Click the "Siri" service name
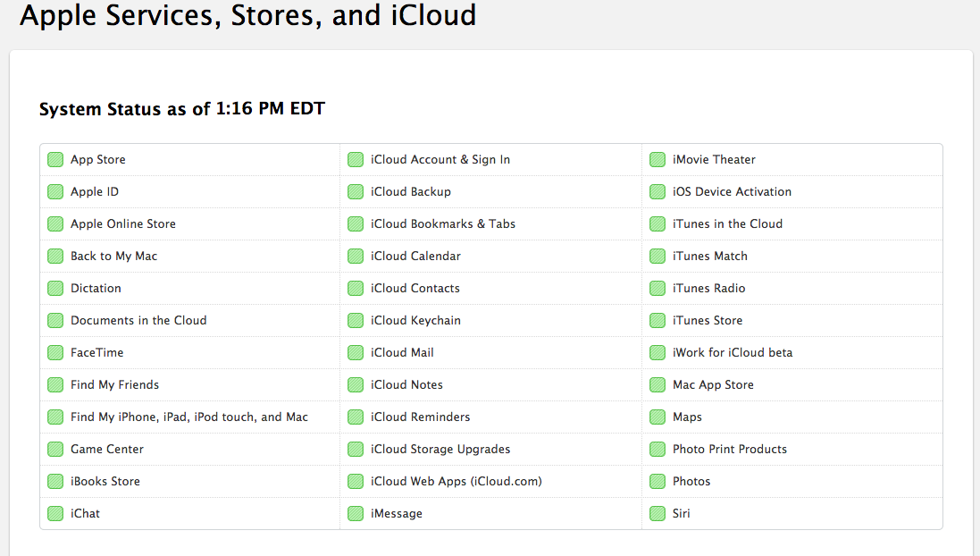The height and width of the screenshot is (556, 980). pyautogui.click(x=682, y=513)
